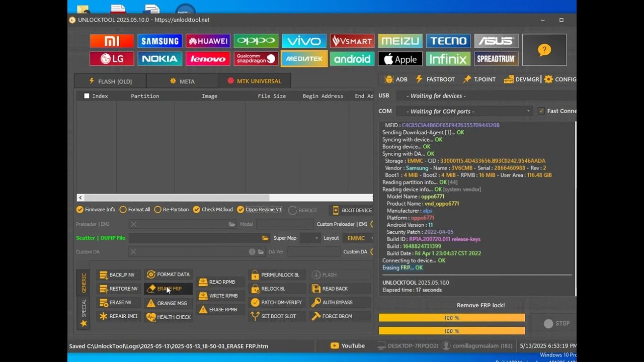Click PERM|UNLOCK BL button
The image size is (644, 362).
tap(276, 275)
